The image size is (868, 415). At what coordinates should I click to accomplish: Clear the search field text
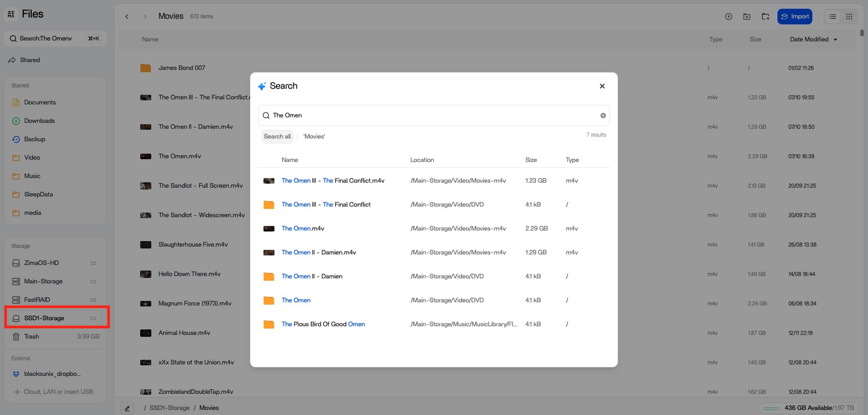[603, 115]
